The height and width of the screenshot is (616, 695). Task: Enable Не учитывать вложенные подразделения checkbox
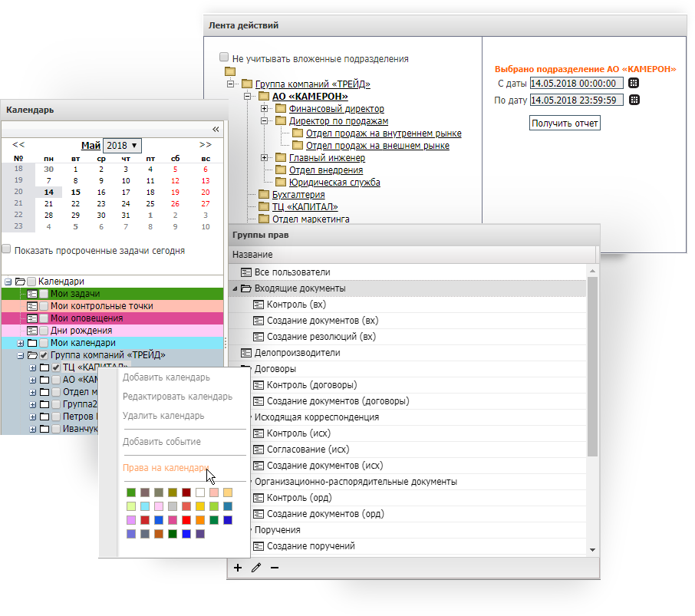point(224,58)
